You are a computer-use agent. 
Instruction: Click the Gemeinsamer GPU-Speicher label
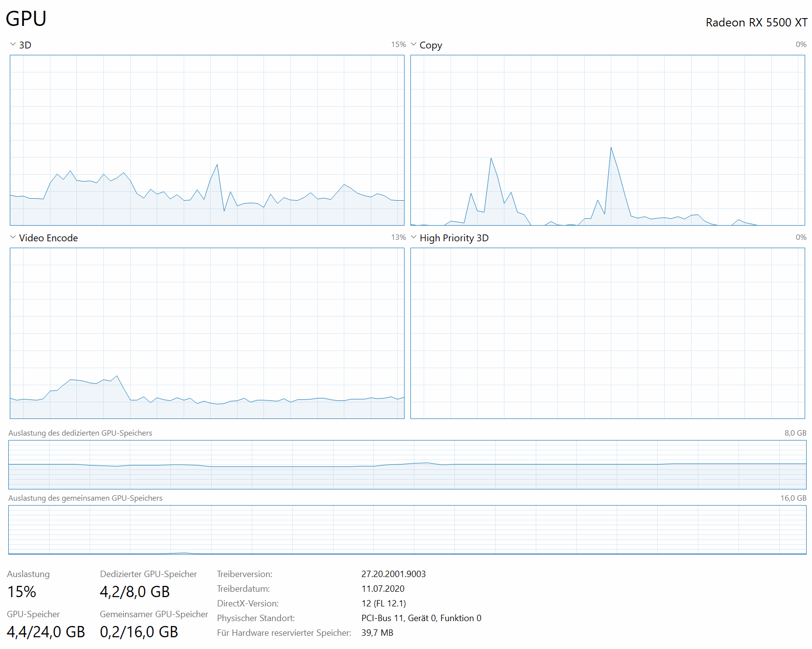(154, 614)
